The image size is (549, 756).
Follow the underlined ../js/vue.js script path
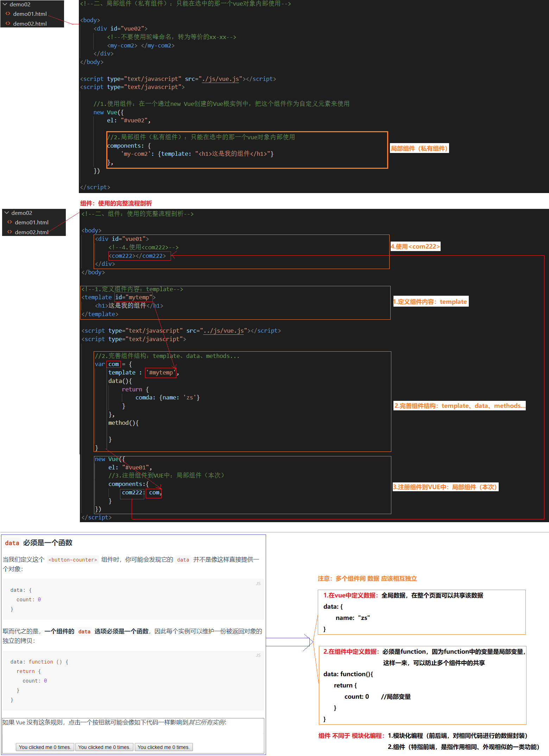(x=223, y=331)
